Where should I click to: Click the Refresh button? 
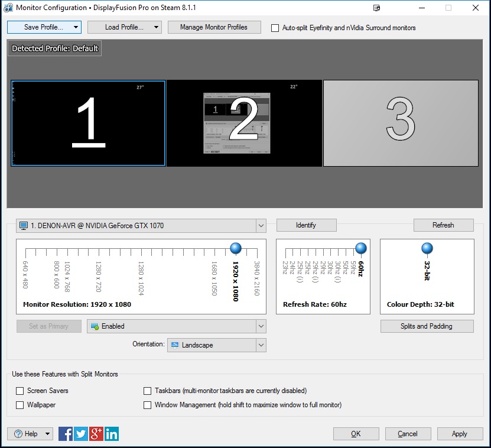443,225
